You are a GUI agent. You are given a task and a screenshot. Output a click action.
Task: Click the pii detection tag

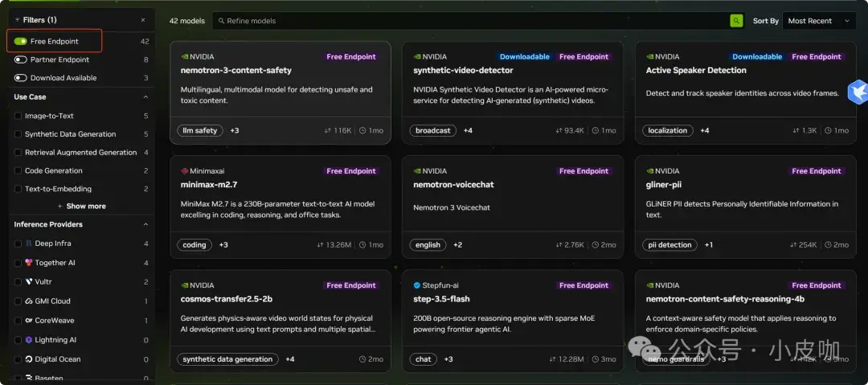coord(669,245)
